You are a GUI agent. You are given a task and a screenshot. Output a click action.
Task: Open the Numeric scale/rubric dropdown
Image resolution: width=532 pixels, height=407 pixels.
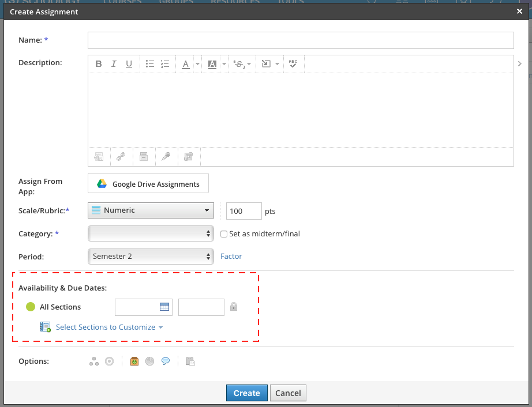pyautogui.click(x=151, y=210)
